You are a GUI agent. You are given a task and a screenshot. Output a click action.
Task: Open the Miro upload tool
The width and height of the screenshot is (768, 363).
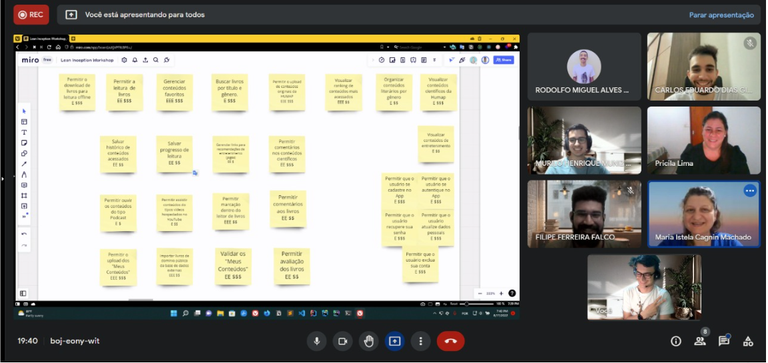point(24,206)
